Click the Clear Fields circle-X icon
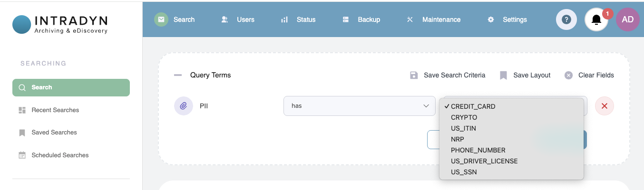 pyautogui.click(x=568, y=75)
